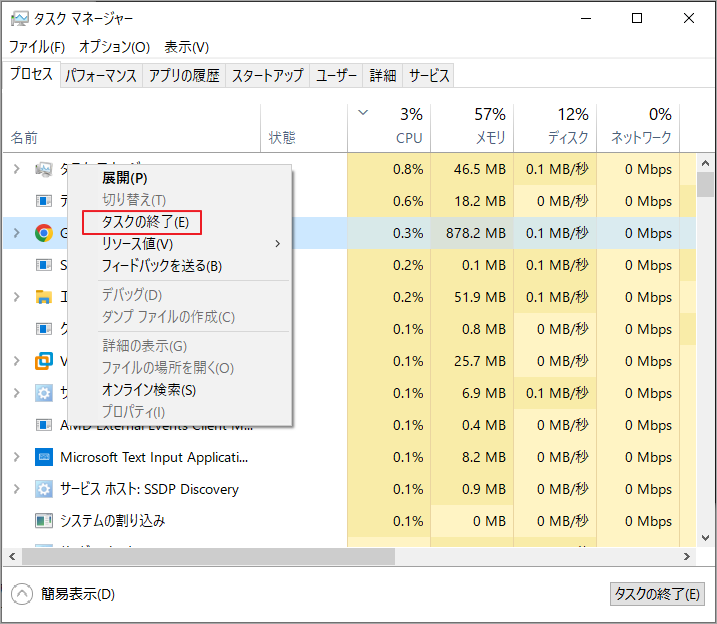This screenshot has width=717, height=624.
Task: Expand the Microsoft Text Input Application row
Action: coord(16,457)
